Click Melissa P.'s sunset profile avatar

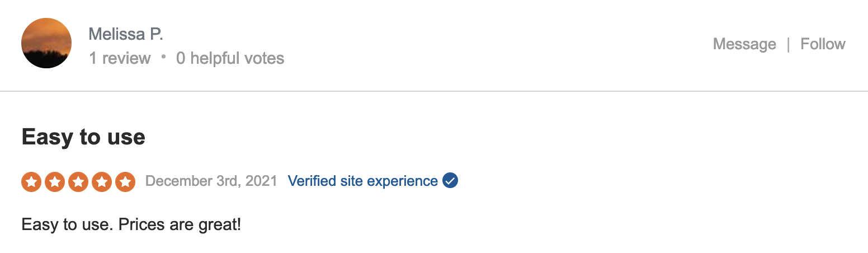tap(46, 43)
